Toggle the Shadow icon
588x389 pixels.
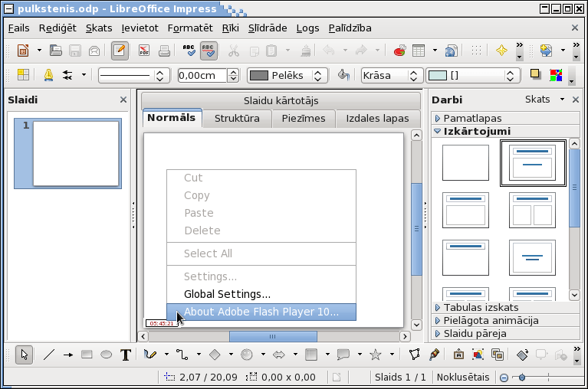(x=535, y=74)
